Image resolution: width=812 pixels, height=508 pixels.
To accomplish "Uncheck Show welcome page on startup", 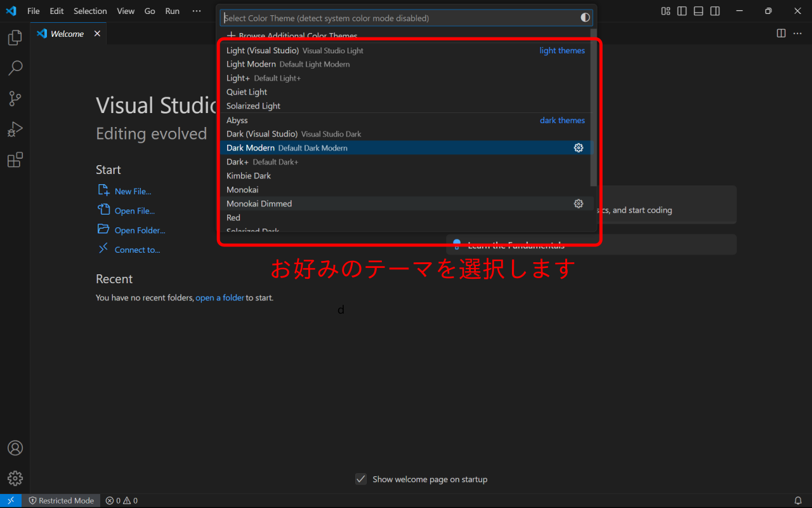I will tap(361, 479).
